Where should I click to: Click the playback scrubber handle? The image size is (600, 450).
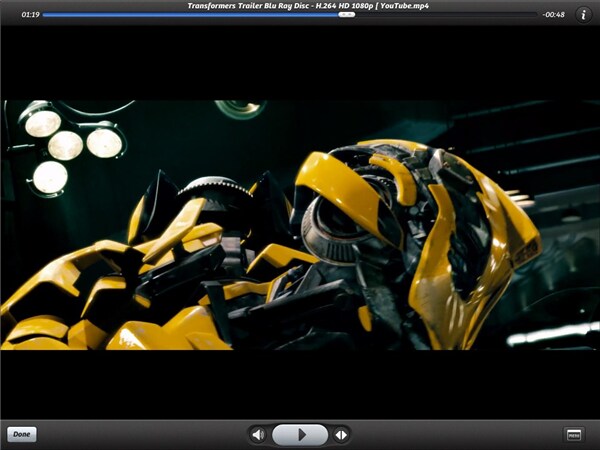point(347,15)
